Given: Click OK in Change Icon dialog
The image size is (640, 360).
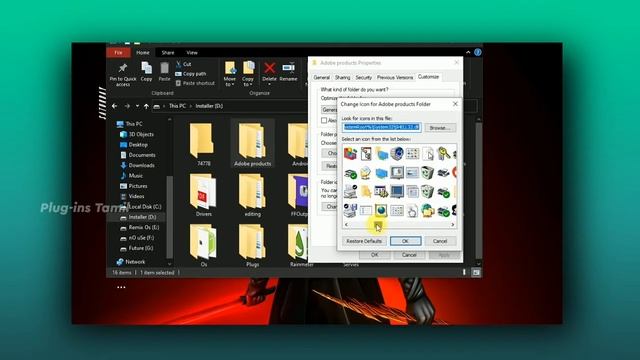Looking at the screenshot, I should point(405,241).
